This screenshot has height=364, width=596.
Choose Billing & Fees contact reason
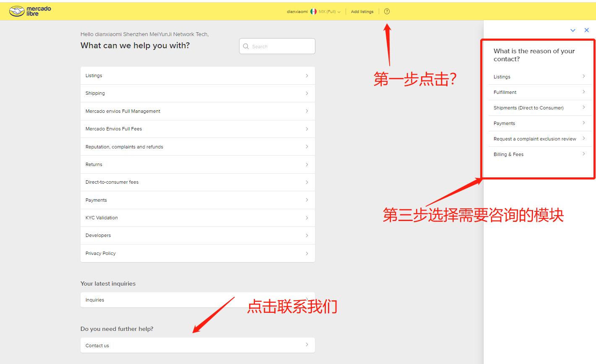point(539,154)
